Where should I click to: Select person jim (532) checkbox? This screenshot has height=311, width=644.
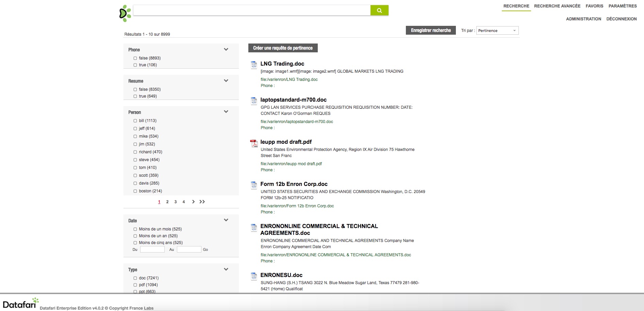135,144
